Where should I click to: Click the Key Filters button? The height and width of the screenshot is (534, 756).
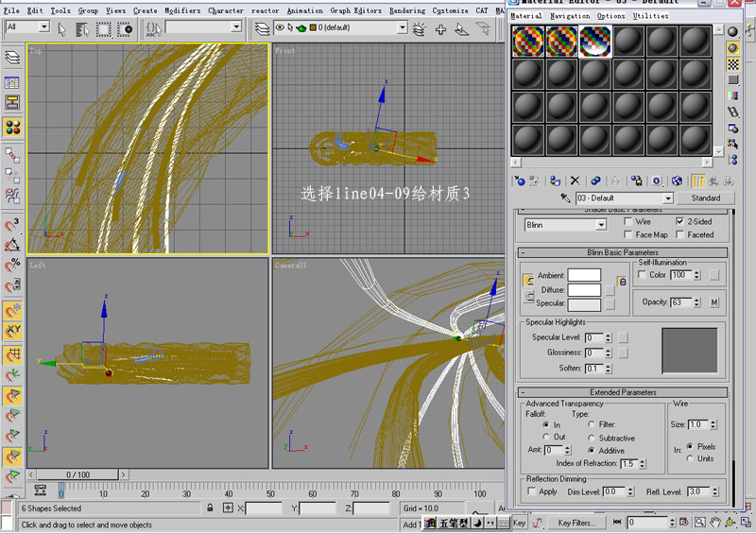coord(576,523)
